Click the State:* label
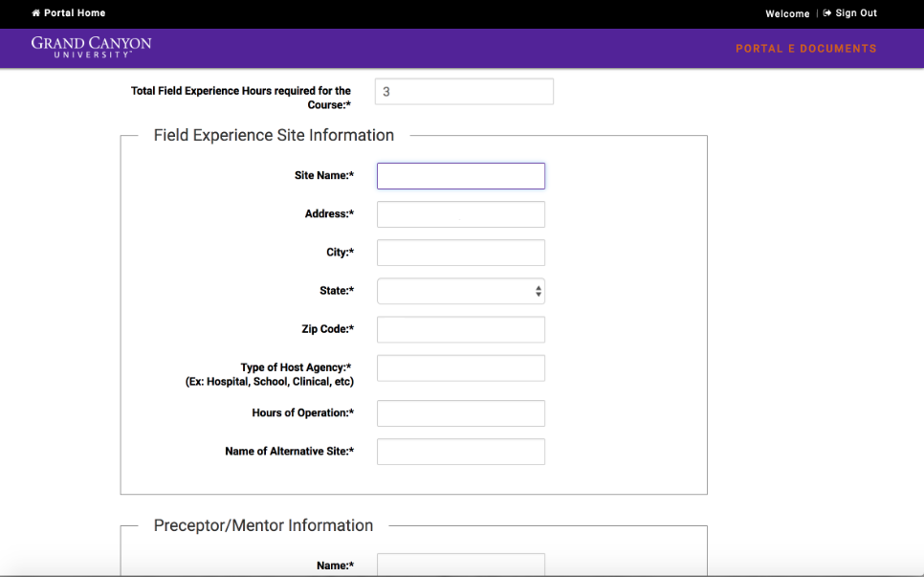Image resolution: width=924 pixels, height=577 pixels. pos(337,291)
